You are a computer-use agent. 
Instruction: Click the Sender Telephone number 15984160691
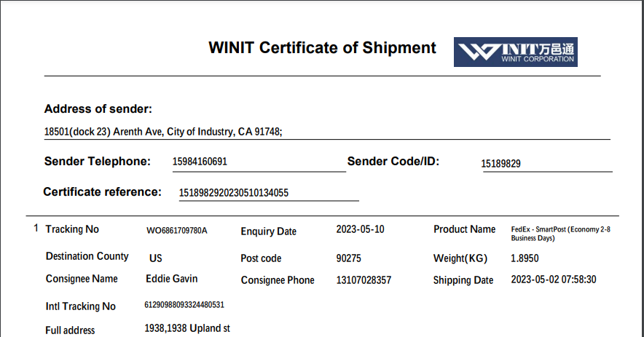tap(200, 162)
